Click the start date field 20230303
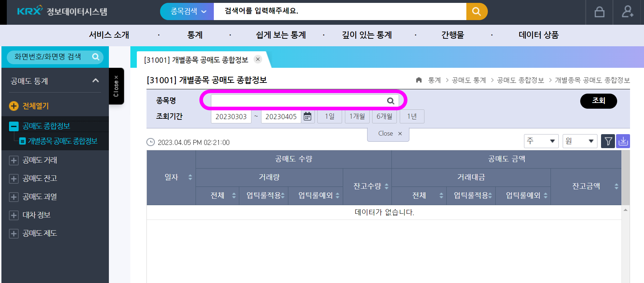This screenshot has width=644, height=283. [231, 117]
